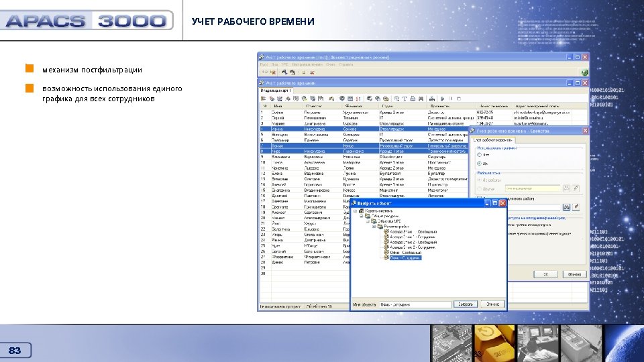Click the pause icon in the table toolbar

(451, 99)
